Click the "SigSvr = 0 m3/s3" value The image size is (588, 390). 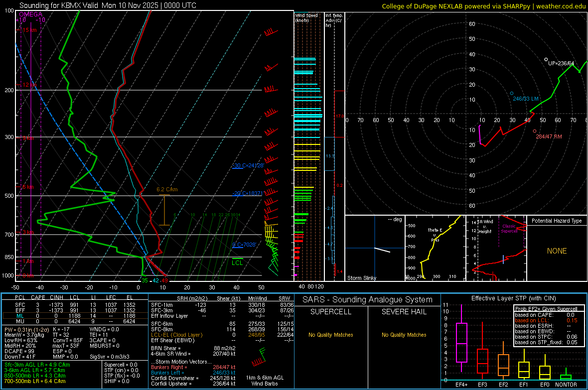[110, 357]
